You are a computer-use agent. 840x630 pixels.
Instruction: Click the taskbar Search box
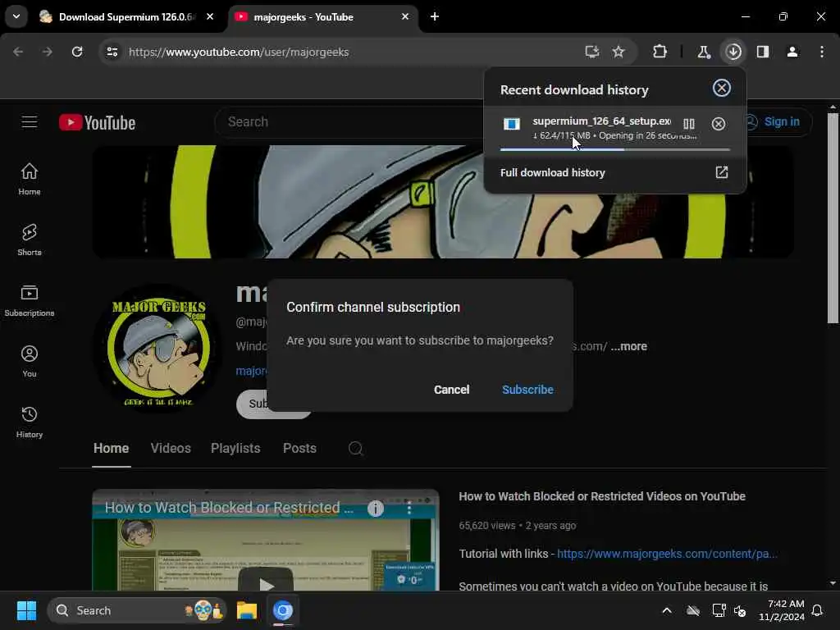137,610
